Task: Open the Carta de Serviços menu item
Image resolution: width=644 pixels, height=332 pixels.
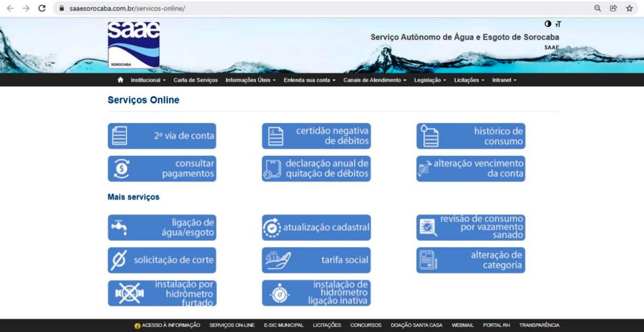Action: 196,80
